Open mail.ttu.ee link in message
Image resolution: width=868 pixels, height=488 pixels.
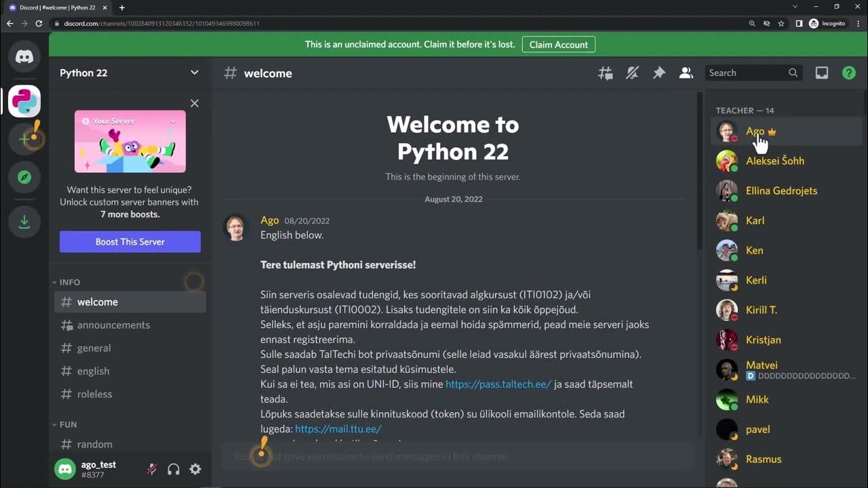(x=338, y=429)
